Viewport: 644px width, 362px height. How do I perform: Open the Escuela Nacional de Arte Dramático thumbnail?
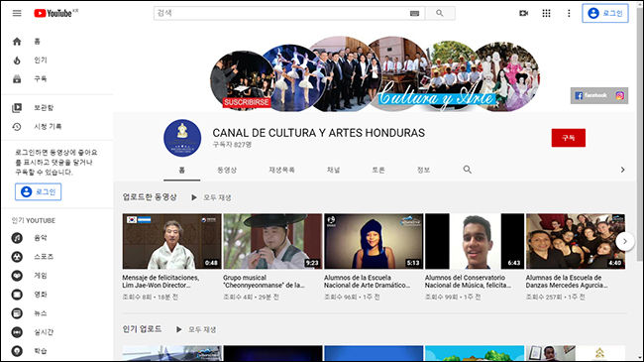pos(374,241)
